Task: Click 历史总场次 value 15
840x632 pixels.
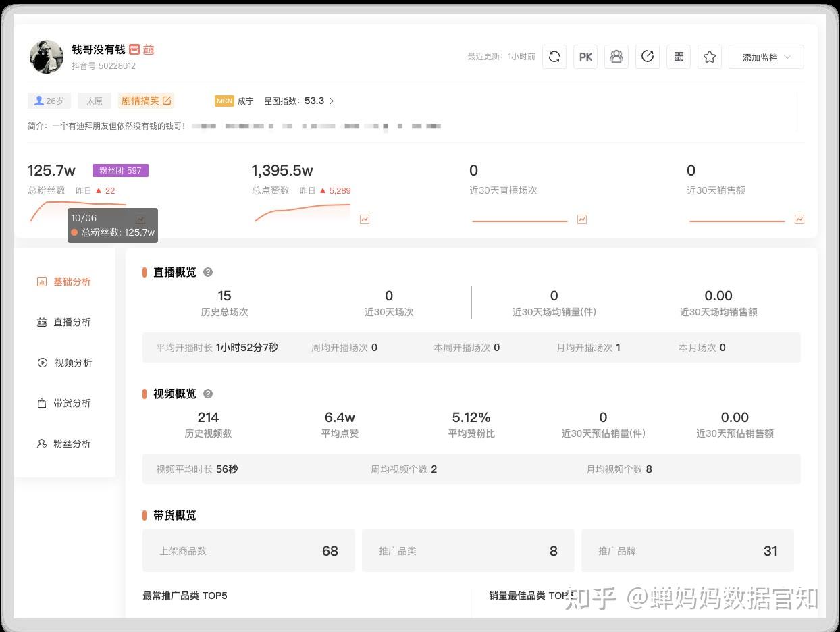Action: (x=224, y=296)
